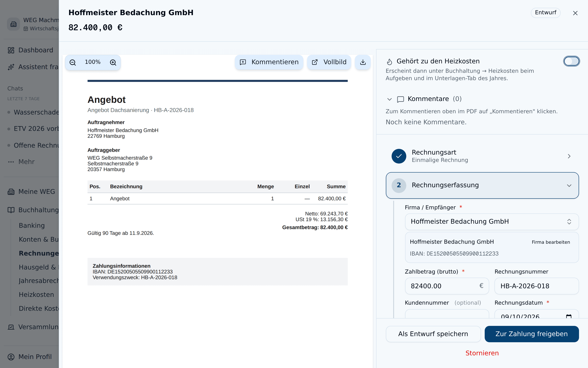Image resolution: width=588 pixels, height=368 pixels.
Task: Open Banking in the sidebar
Action: (x=32, y=226)
